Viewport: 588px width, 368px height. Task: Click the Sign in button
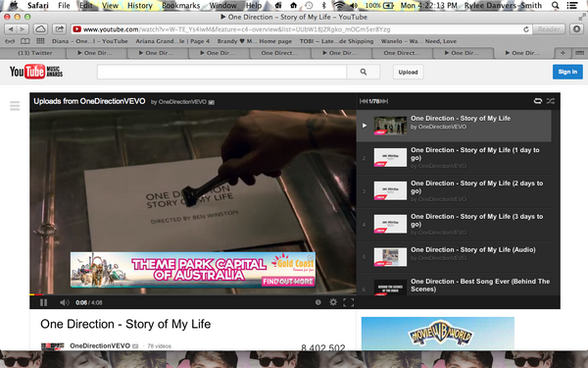567,72
